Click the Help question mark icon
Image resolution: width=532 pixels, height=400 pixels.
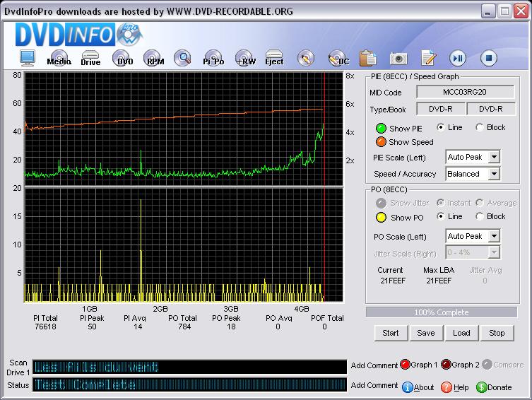coord(447,387)
